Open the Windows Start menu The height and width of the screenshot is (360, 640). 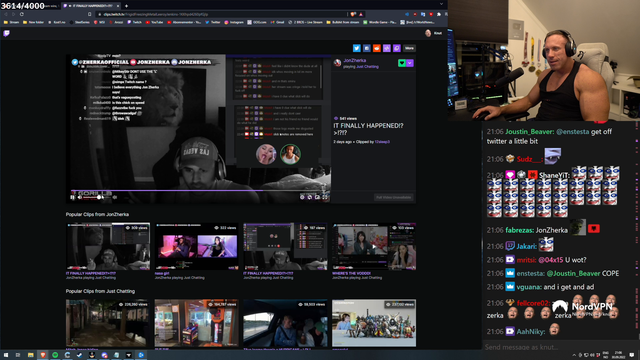(6, 355)
